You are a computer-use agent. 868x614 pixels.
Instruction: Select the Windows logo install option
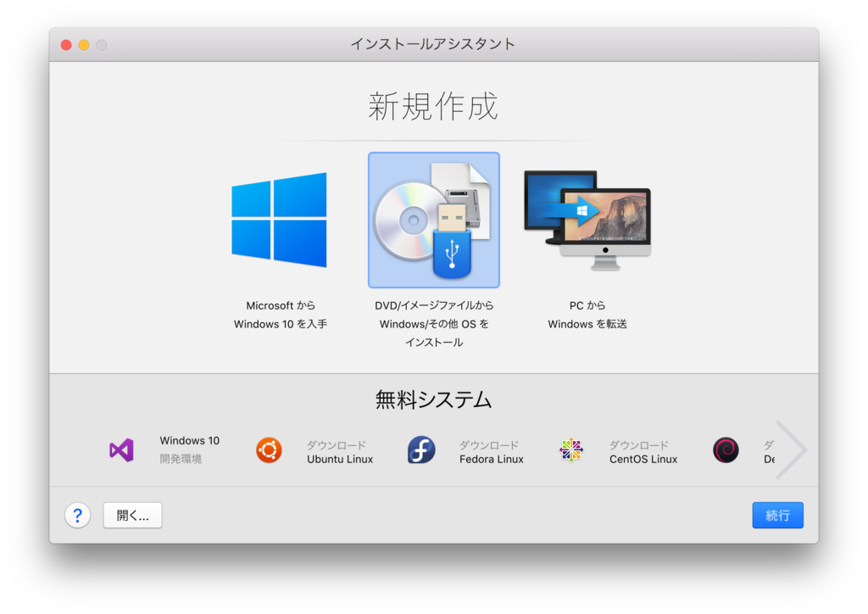279,220
